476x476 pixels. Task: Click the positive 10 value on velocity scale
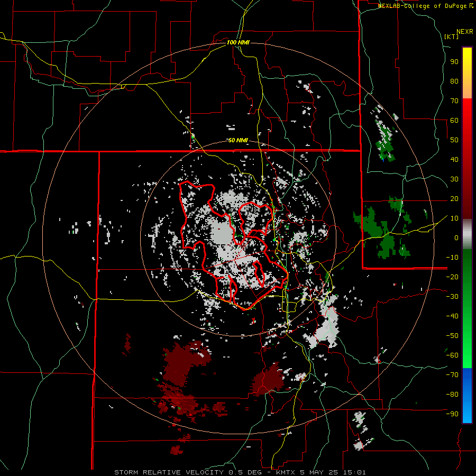454,218
